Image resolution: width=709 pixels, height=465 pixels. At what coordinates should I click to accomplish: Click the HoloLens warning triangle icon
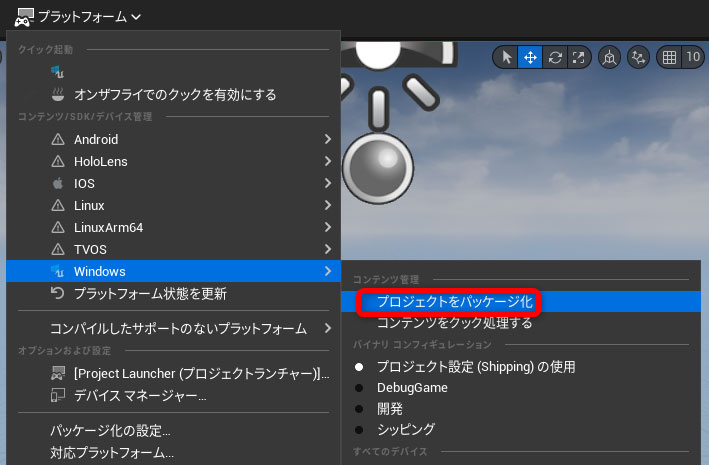click(58, 161)
